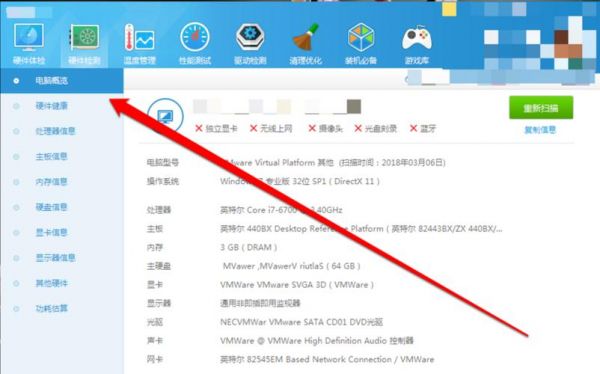The image size is (600, 374).
Task: Select 电脑概览 in the sidebar
Action: tap(62, 81)
